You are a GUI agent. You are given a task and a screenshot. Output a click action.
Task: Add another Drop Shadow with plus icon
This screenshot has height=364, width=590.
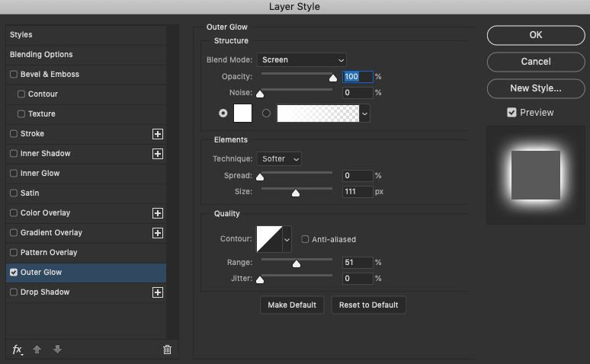point(158,292)
